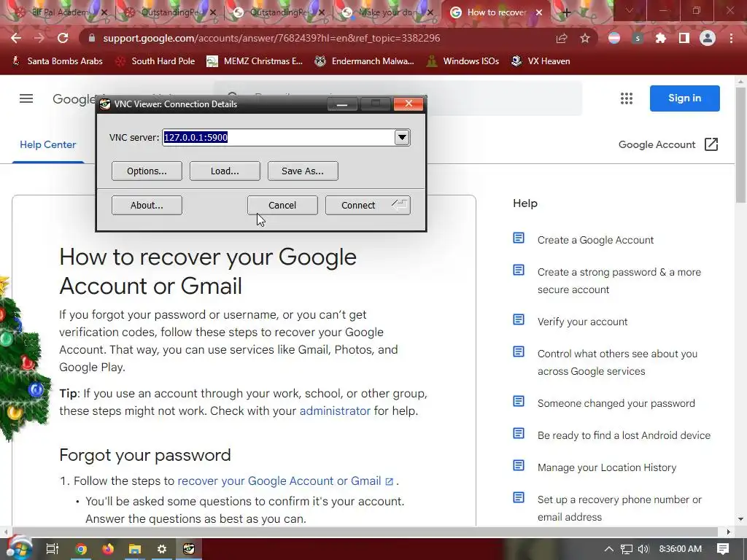
Task: Open the administrator link
Action: tap(335, 411)
